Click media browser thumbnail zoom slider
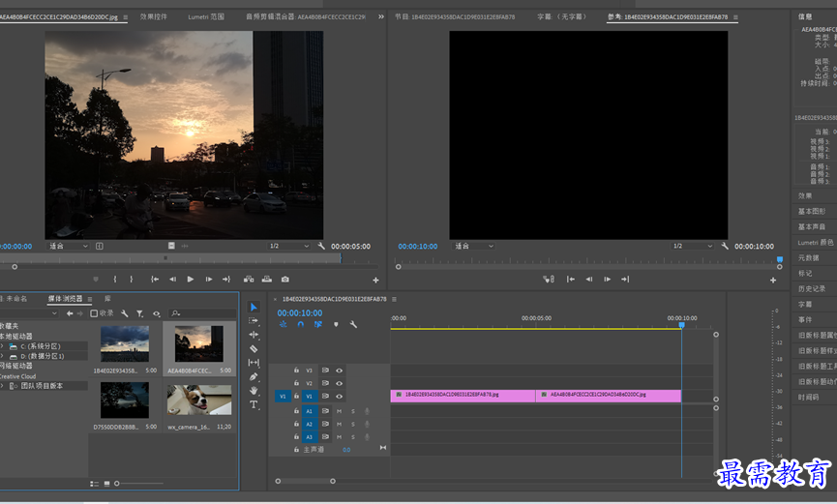The image size is (837, 504). pos(117,483)
